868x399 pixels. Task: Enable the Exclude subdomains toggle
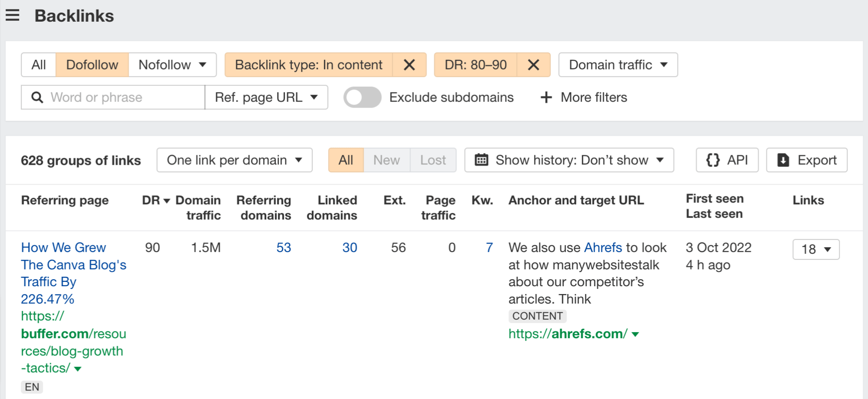click(x=362, y=97)
